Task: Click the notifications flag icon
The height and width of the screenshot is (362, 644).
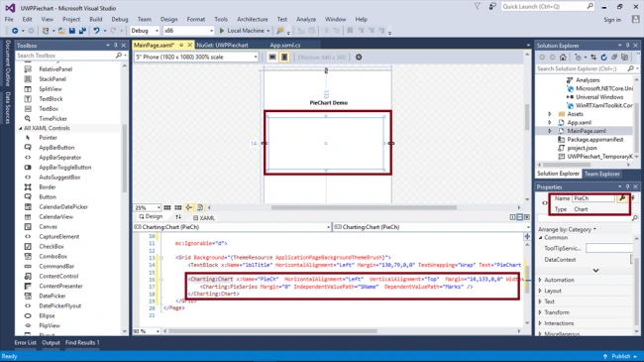Action: click(x=478, y=7)
